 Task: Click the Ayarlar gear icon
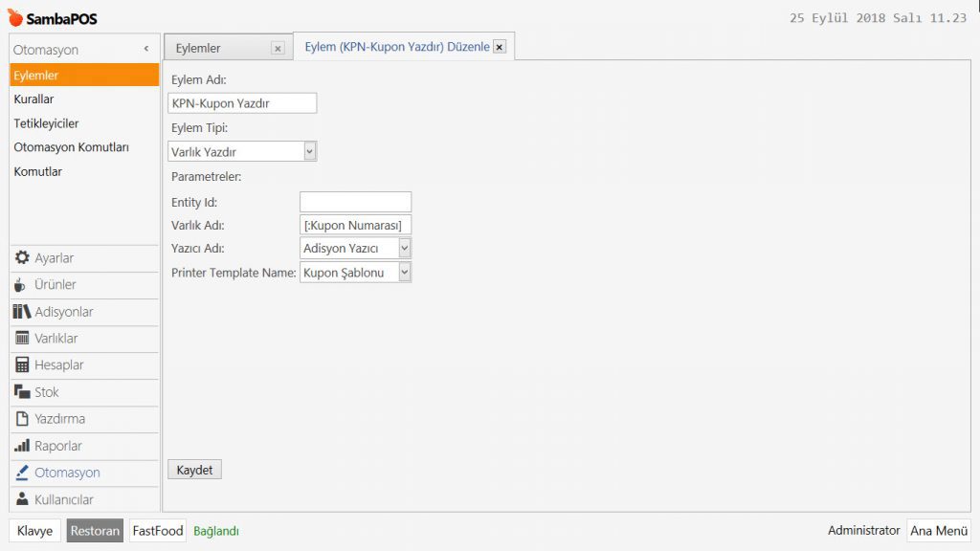coord(22,258)
